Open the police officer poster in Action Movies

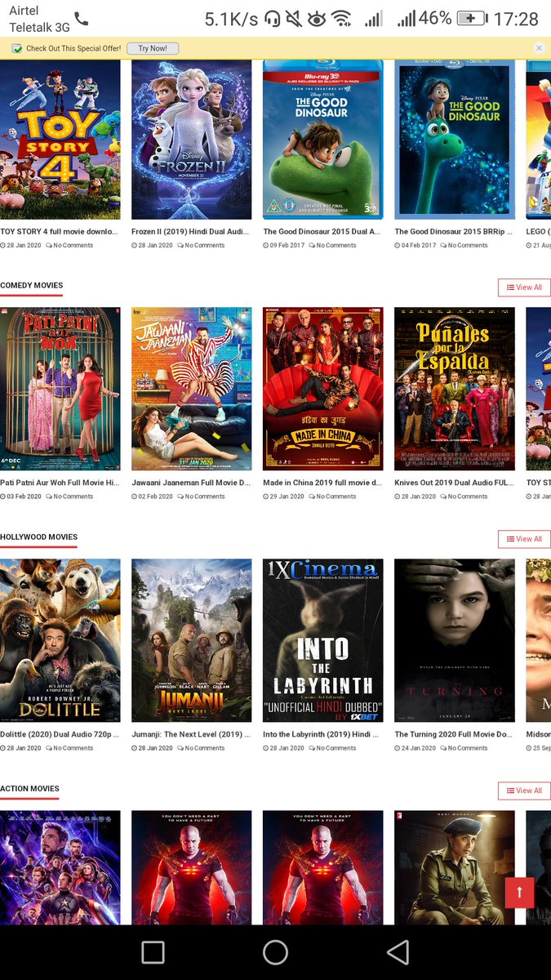point(455,867)
